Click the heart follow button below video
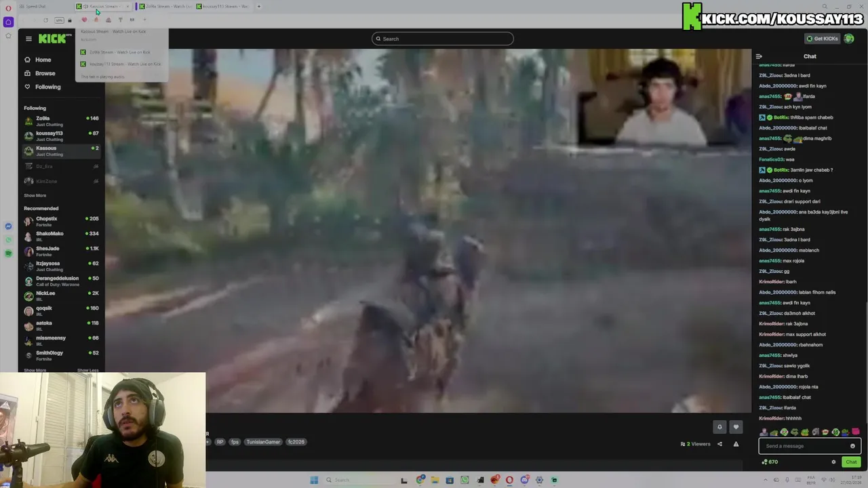Image resolution: width=868 pixels, height=488 pixels. coord(736,427)
